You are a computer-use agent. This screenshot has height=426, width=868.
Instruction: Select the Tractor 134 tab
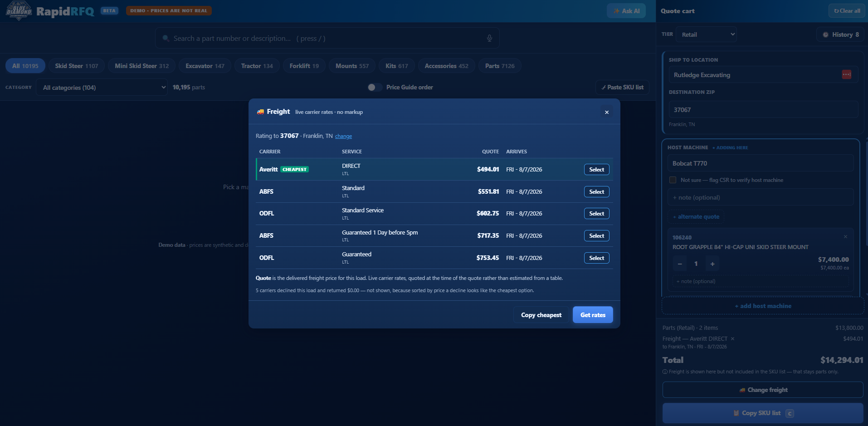pos(257,66)
